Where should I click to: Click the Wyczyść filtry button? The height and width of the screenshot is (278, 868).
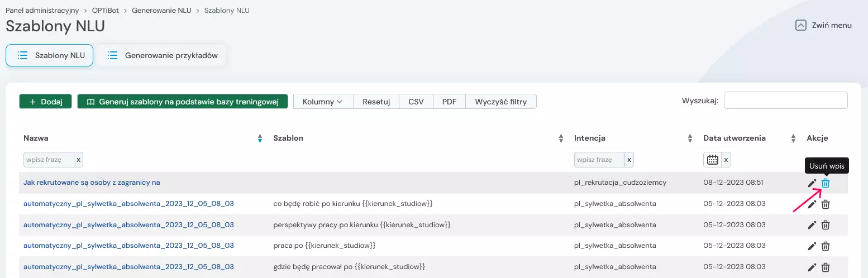coord(501,102)
